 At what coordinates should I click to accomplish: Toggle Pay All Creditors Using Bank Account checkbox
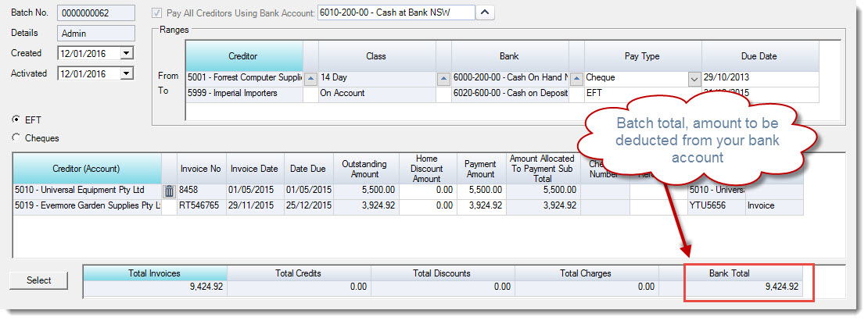tap(157, 12)
